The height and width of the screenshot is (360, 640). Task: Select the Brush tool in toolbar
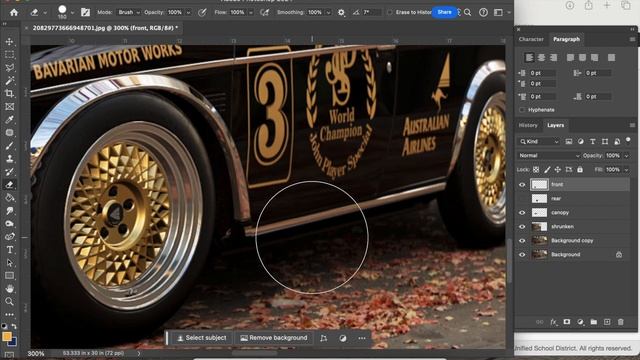9,146
